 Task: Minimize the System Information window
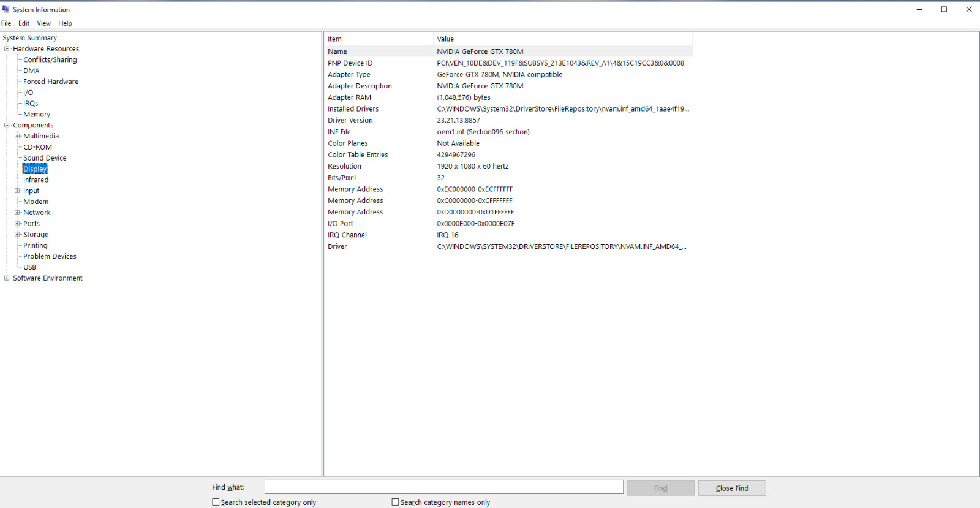click(x=919, y=9)
